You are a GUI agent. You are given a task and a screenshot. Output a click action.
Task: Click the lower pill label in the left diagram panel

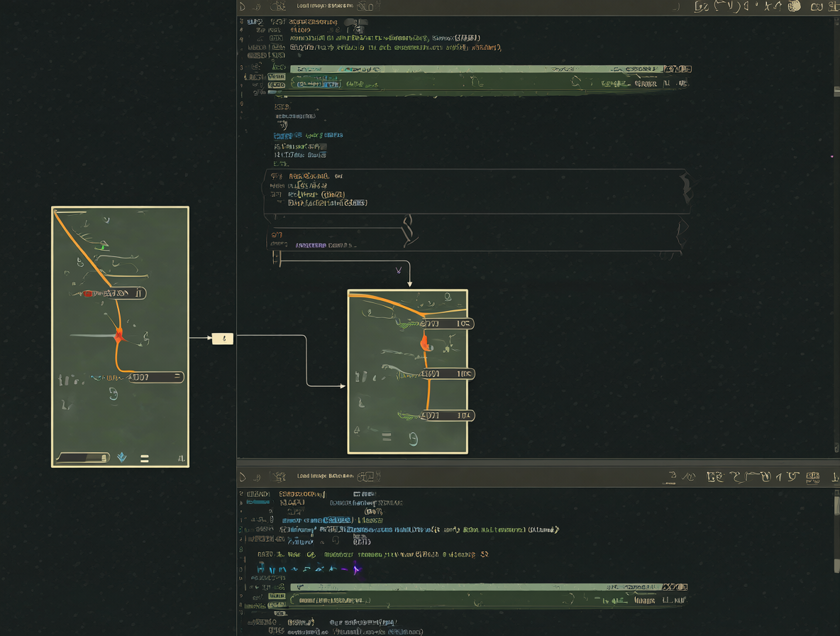point(156,377)
